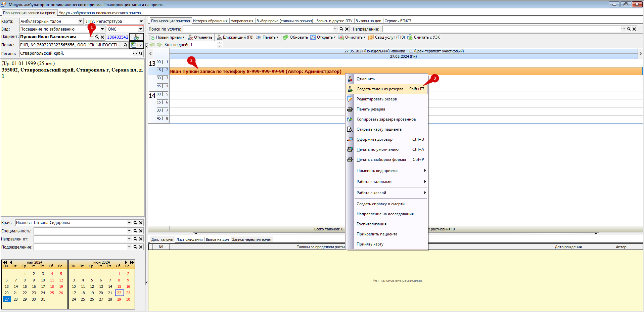Select Отменить in the context menu
The width and height of the screenshot is (644, 312).
point(387,79)
